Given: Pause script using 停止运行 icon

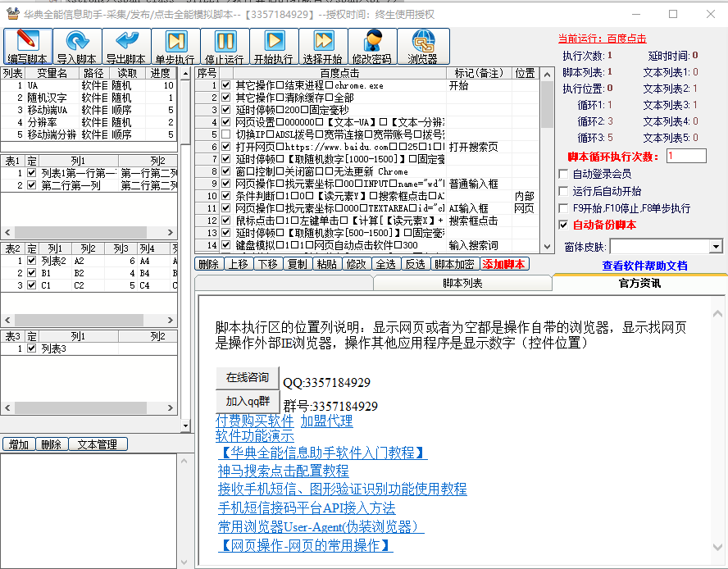Looking at the screenshot, I should click(225, 47).
